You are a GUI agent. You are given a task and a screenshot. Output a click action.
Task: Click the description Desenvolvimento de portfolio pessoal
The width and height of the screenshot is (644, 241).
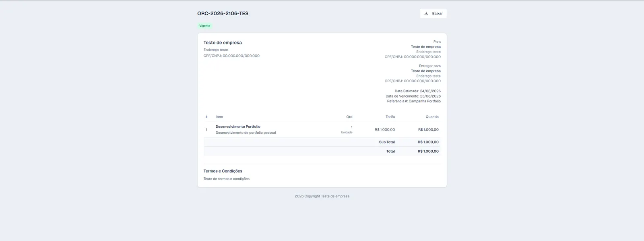pyautogui.click(x=246, y=133)
